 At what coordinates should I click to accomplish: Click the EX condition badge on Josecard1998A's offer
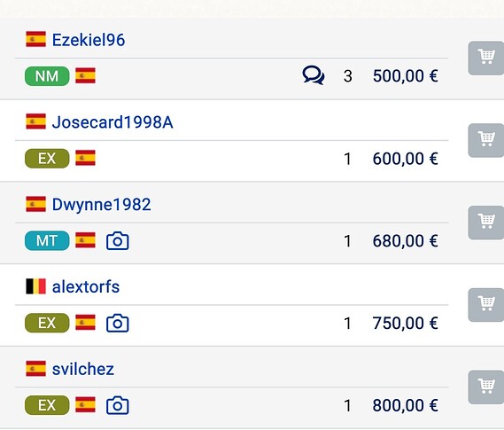47,158
